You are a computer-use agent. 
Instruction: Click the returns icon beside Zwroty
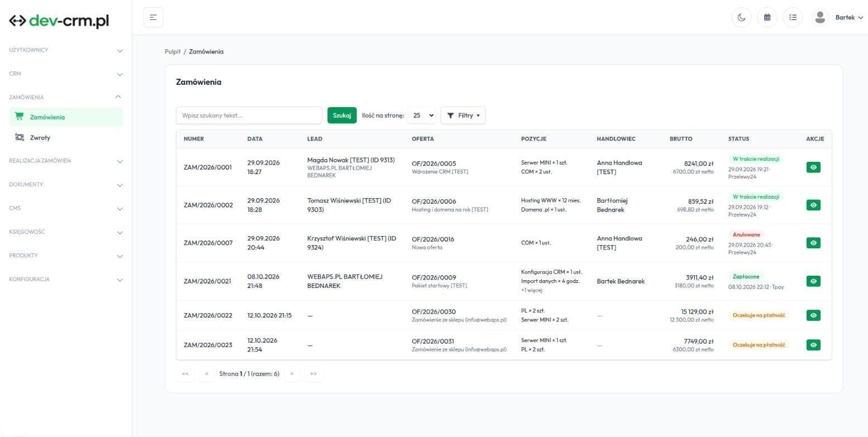coord(20,137)
